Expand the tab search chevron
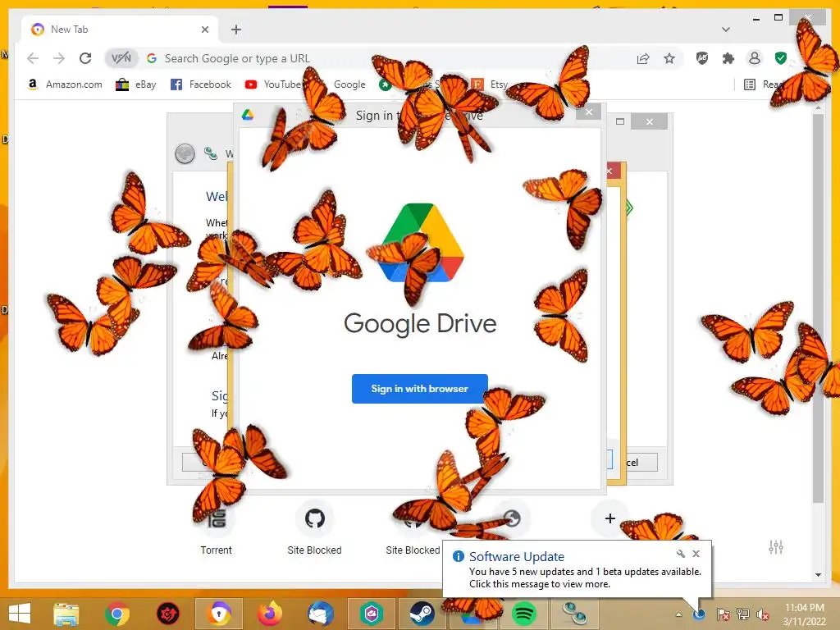Image resolution: width=840 pixels, height=630 pixels. tap(725, 30)
